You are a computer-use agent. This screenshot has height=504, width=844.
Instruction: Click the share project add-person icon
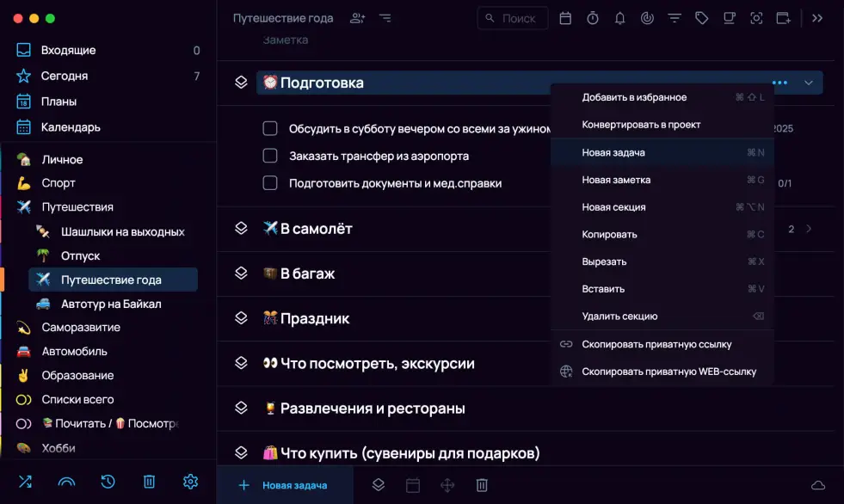357,18
